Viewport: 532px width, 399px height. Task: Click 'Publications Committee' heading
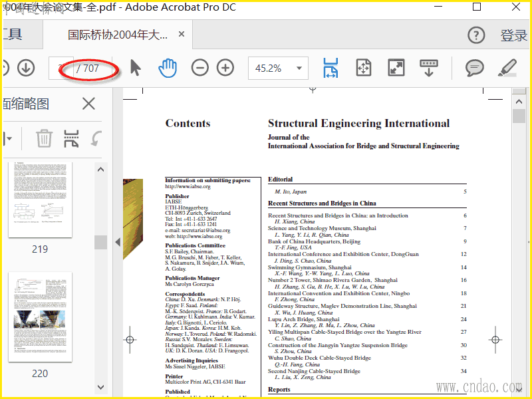coord(195,245)
